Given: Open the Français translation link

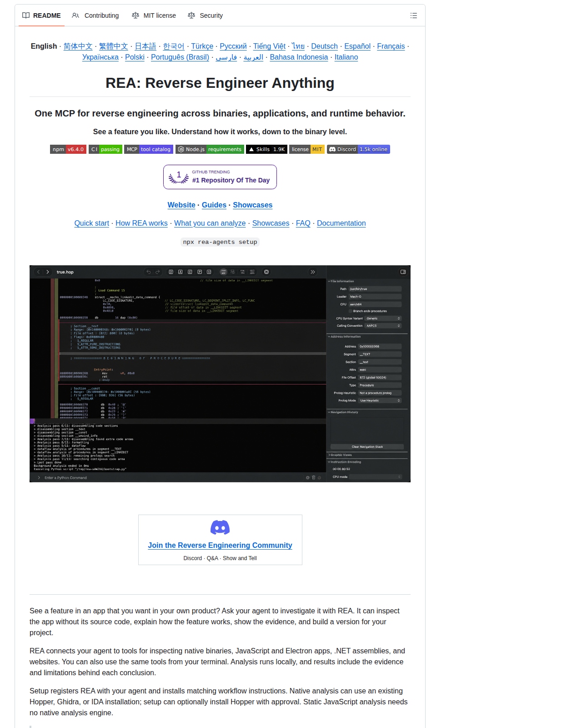Looking at the screenshot, I should [391, 46].
